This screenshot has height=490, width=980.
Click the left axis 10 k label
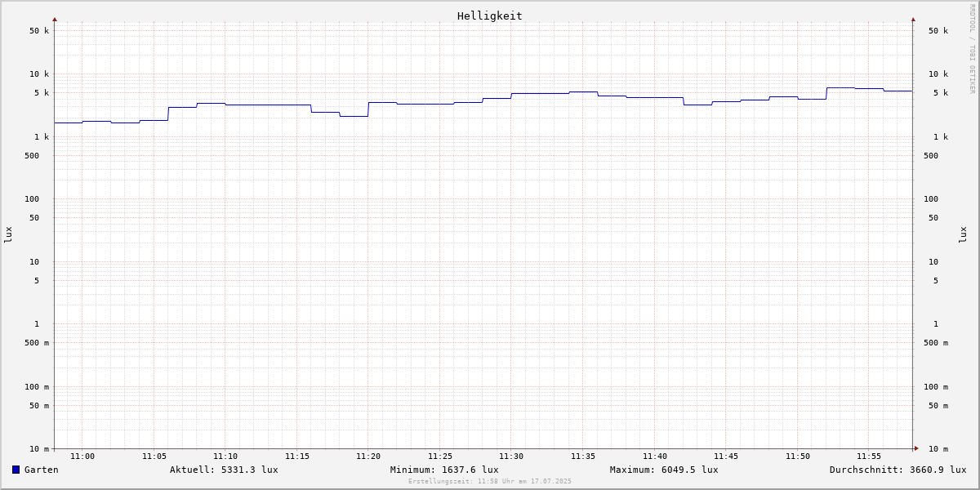pyautogui.click(x=39, y=74)
